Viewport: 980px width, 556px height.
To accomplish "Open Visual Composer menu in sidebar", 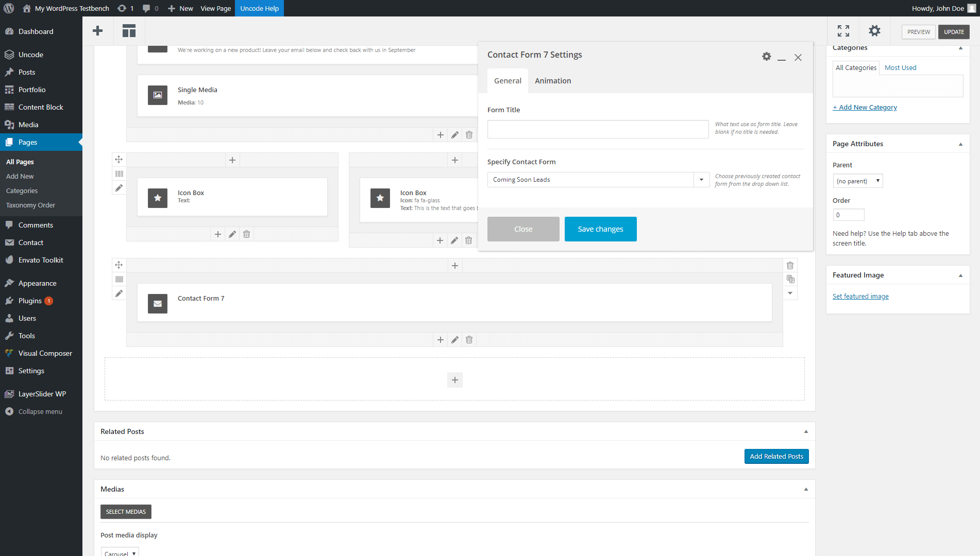I will pos(41,353).
